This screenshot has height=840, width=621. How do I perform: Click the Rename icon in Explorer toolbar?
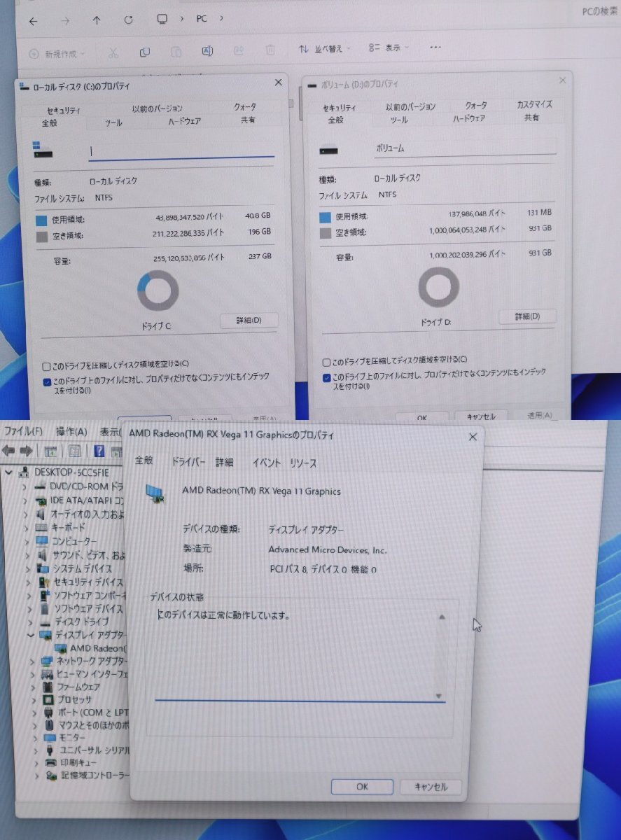(207, 52)
